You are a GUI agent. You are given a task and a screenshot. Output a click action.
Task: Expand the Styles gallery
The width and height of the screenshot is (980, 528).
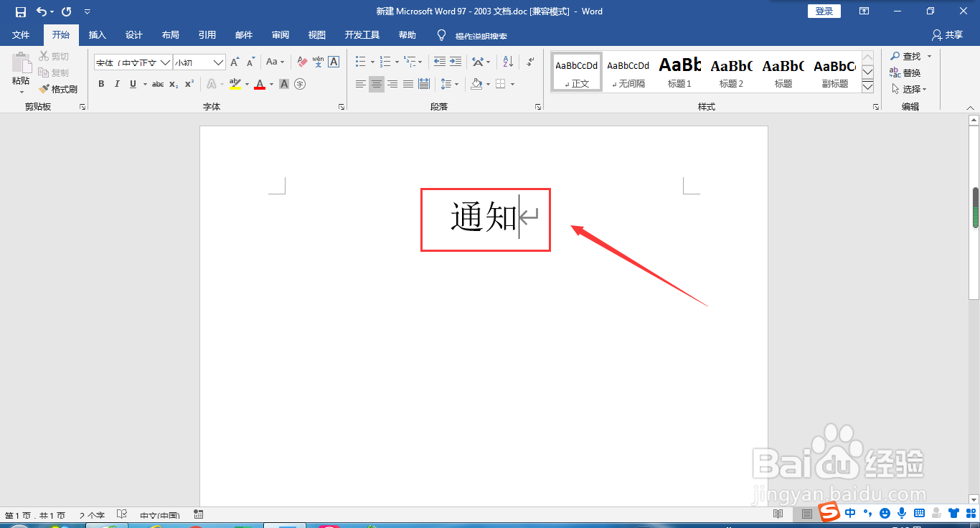click(x=867, y=88)
